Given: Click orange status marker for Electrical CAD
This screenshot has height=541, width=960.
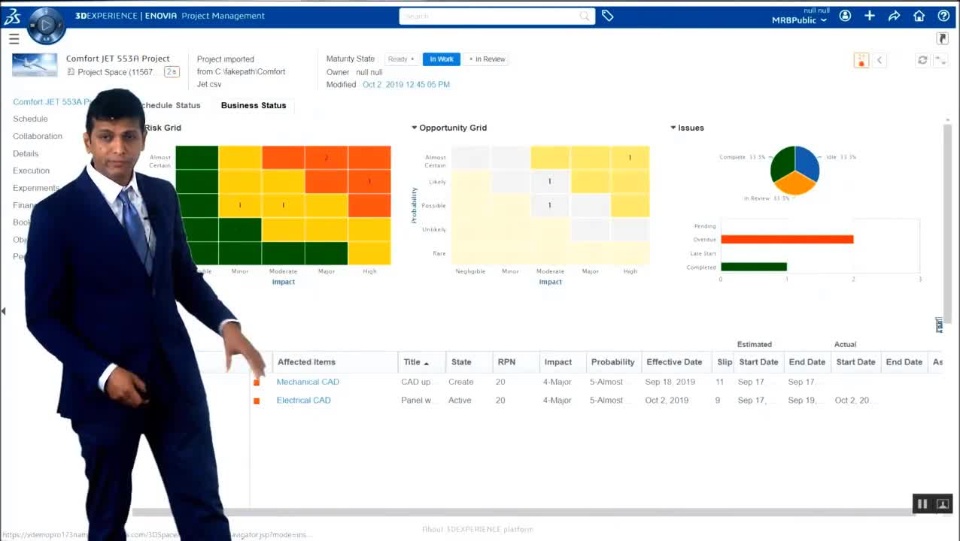Looking at the screenshot, I should click(x=257, y=401).
